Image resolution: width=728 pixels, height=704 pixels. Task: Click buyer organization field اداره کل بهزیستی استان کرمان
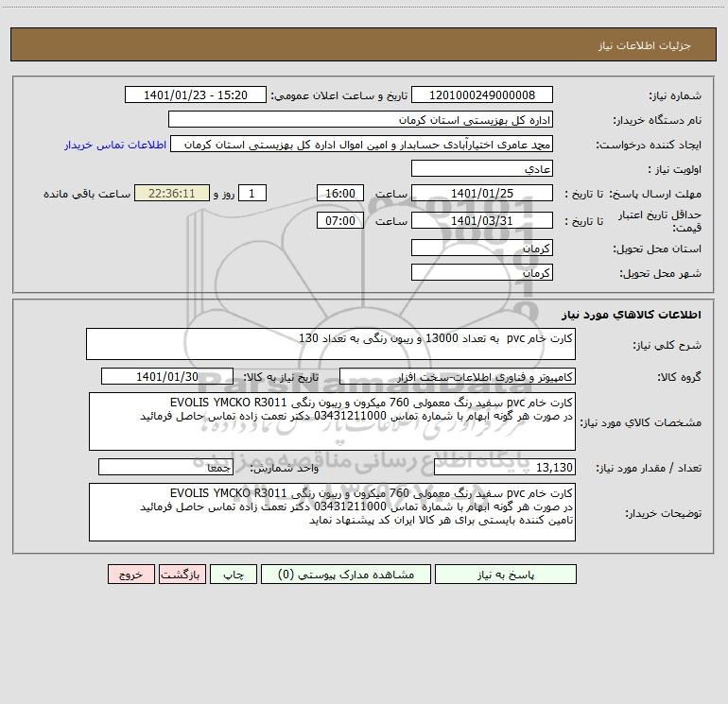(360, 119)
